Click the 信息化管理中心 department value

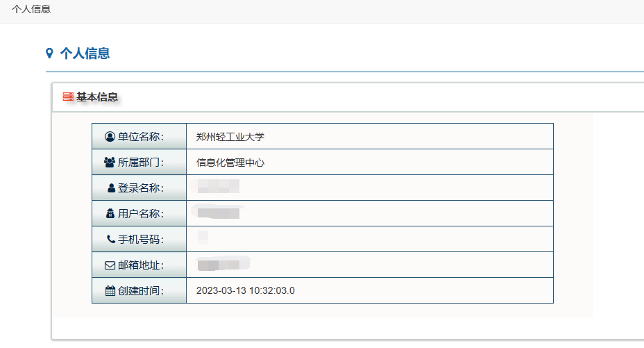[x=230, y=163]
